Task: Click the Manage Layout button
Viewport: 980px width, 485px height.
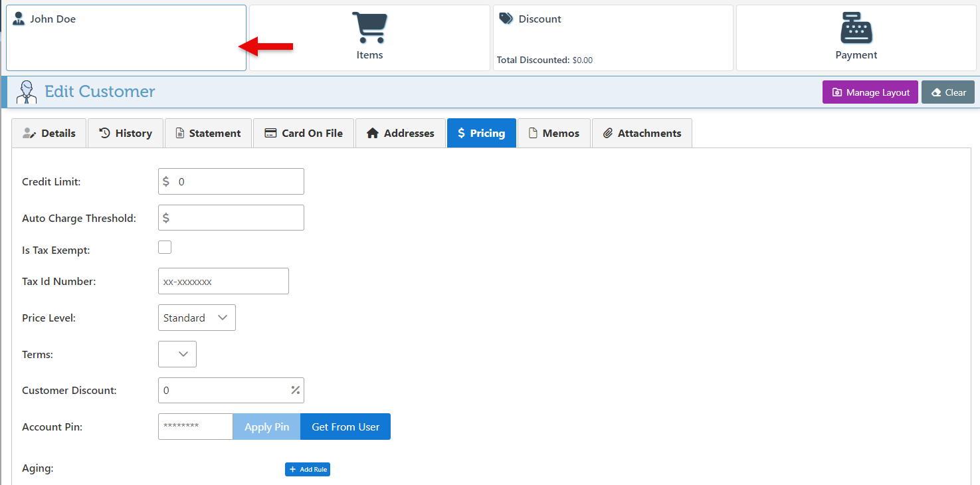Action: pos(870,92)
